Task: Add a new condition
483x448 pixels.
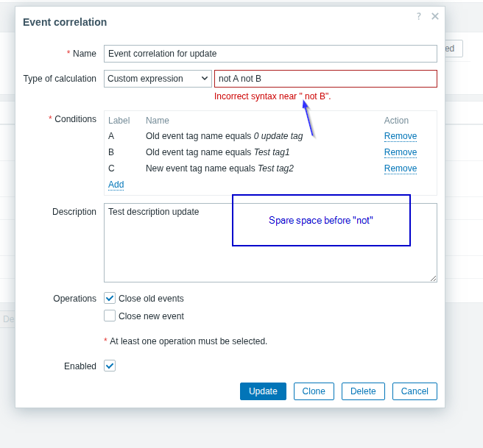Action: tap(116, 185)
